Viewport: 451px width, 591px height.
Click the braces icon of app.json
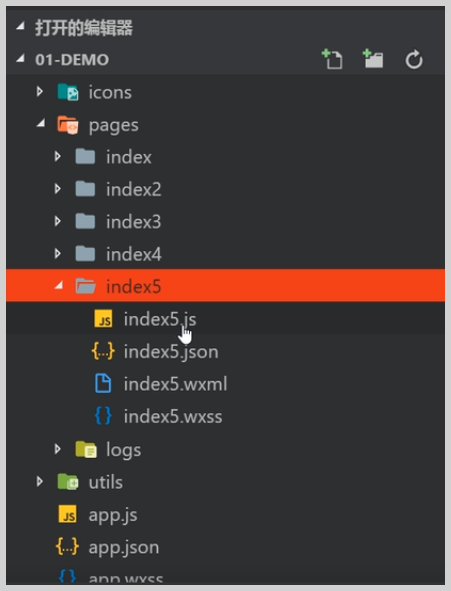pyautogui.click(x=67, y=547)
